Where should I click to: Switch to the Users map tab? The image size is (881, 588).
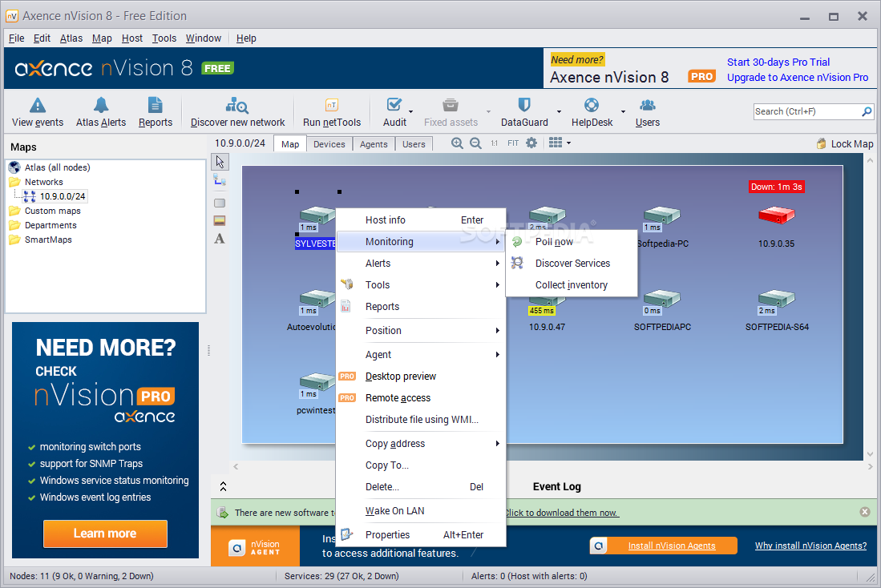click(414, 144)
